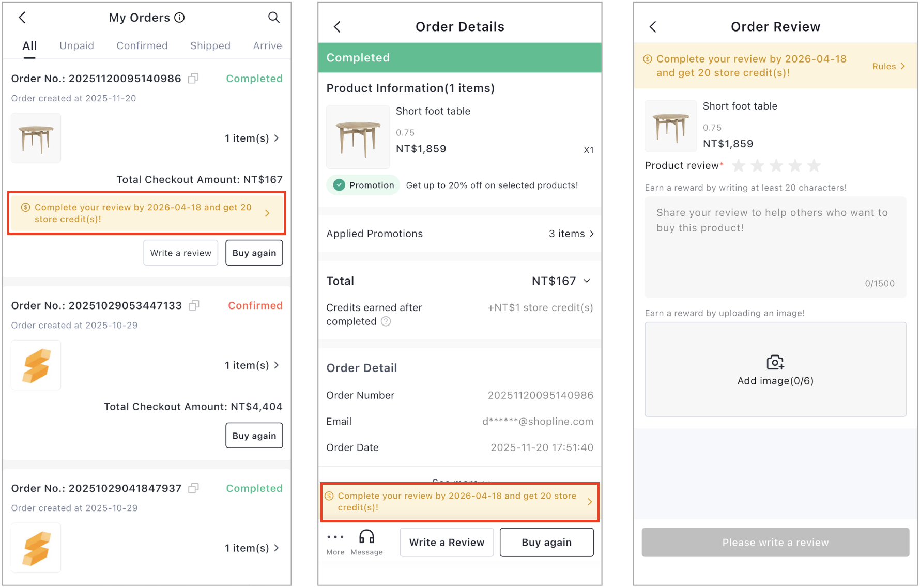Tap +NT$1 store credit(s) text
The width and height of the screenshot is (920, 588).
(540, 308)
